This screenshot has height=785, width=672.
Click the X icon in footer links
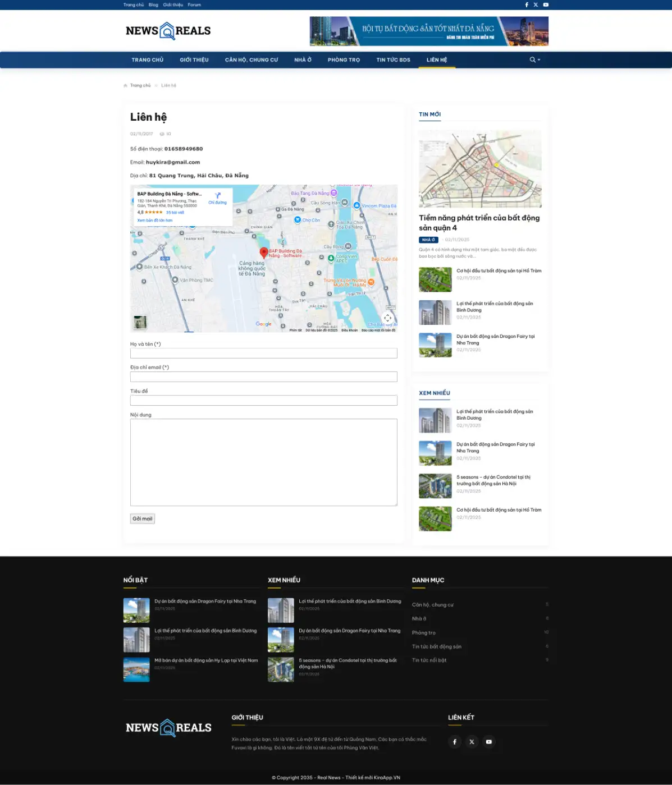point(472,742)
